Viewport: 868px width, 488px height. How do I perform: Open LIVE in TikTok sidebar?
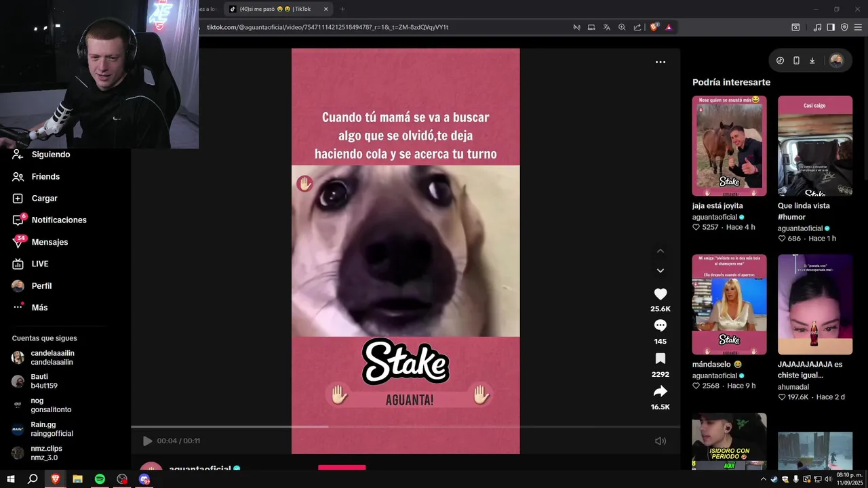[x=41, y=264]
